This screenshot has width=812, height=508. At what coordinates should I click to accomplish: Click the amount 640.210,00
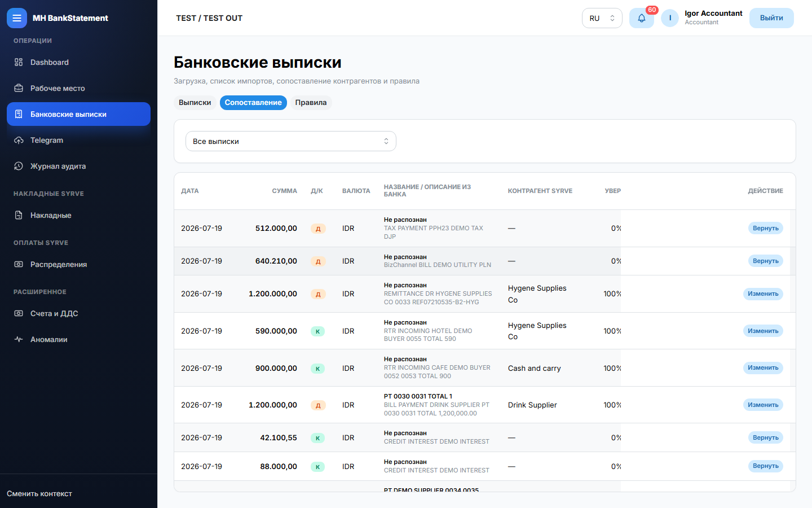(276, 261)
